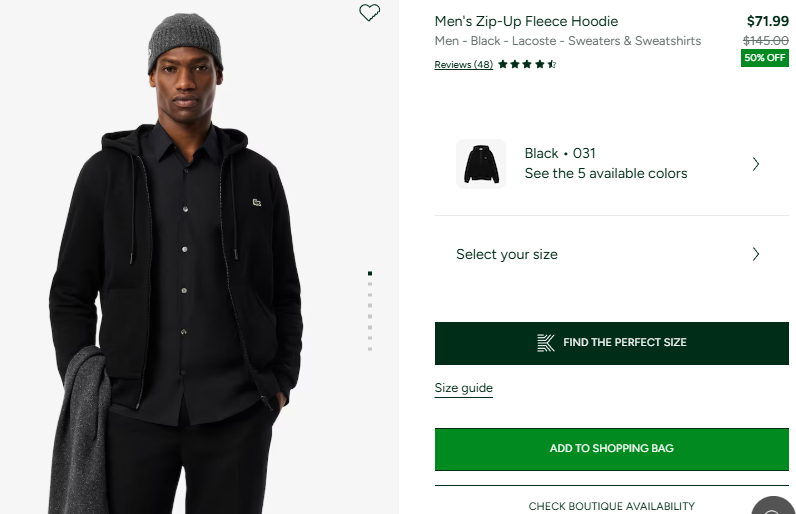Image resolution: width=796 pixels, height=514 pixels.
Task: Open the Reviews (48) link
Action: click(x=463, y=65)
